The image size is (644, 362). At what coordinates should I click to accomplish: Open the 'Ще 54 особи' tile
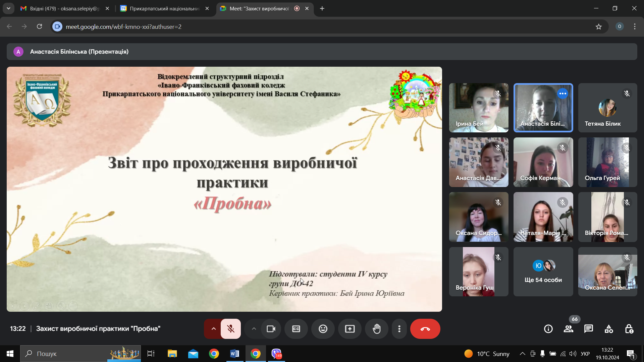click(543, 272)
